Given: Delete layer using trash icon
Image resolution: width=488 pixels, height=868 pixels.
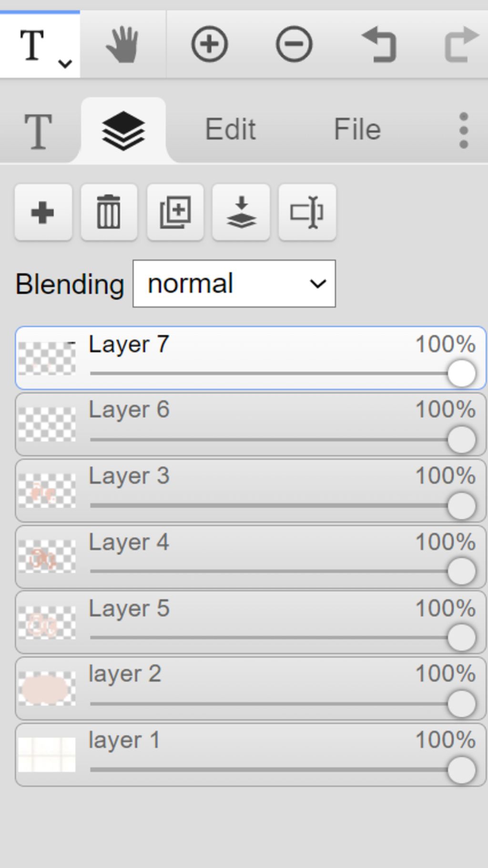Looking at the screenshot, I should click(109, 212).
